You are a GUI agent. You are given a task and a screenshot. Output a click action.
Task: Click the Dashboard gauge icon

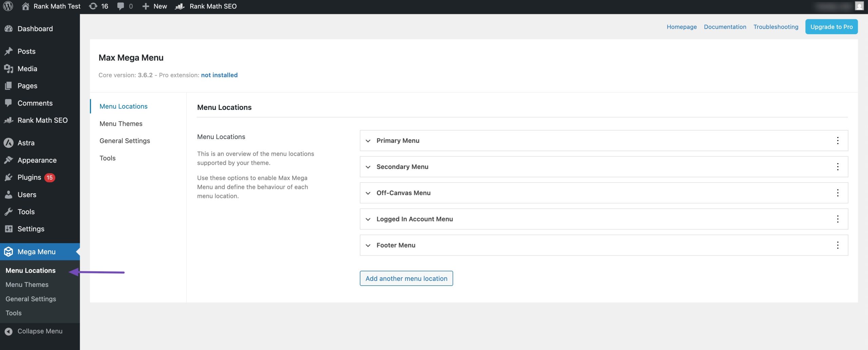[x=8, y=29]
